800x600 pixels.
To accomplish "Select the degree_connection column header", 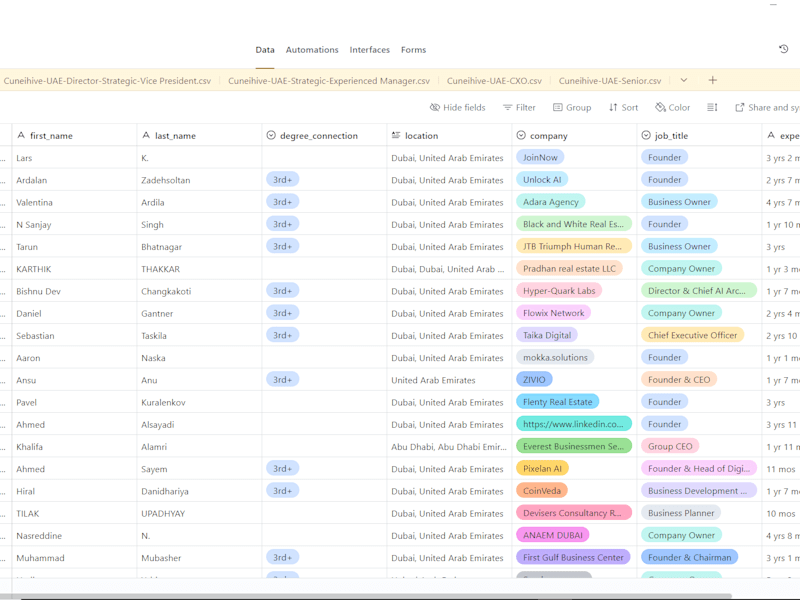I will tap(324, 135).
